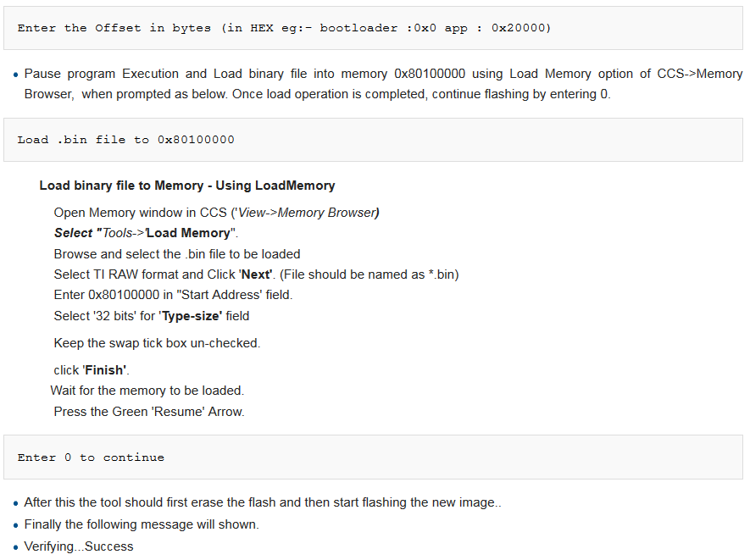Image resolution: width=750 pixels, height=560 pixels.
Task: Click the bullet 'Finally the following message will shown'
Action: coord(142,524)
